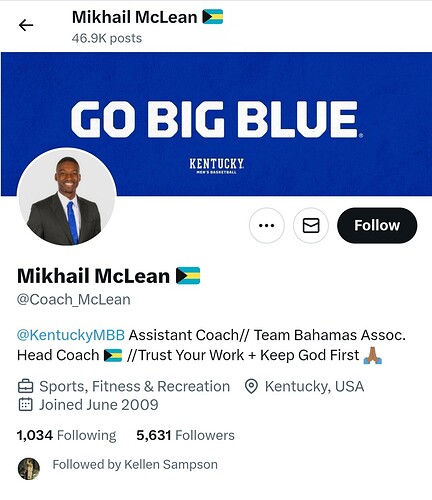432x500 pixels.
Task: Click the envelope message icon
Action: (x=311, y=225)
